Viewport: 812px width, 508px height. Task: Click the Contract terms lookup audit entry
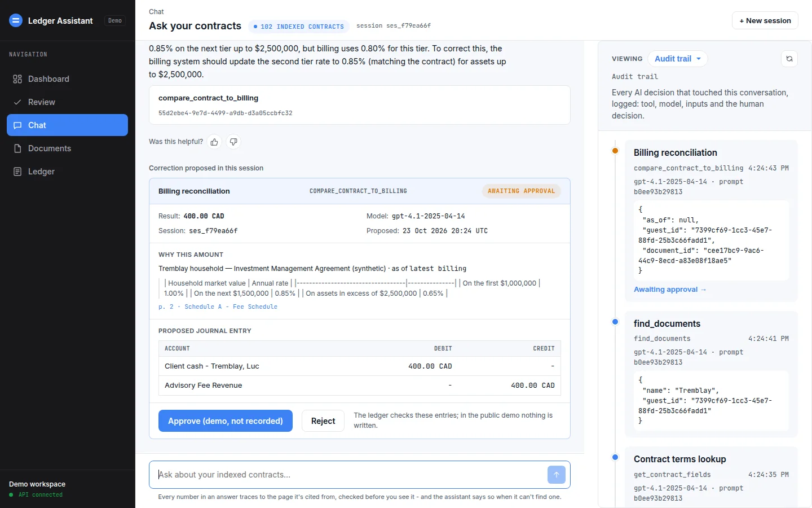pos(680,459)
